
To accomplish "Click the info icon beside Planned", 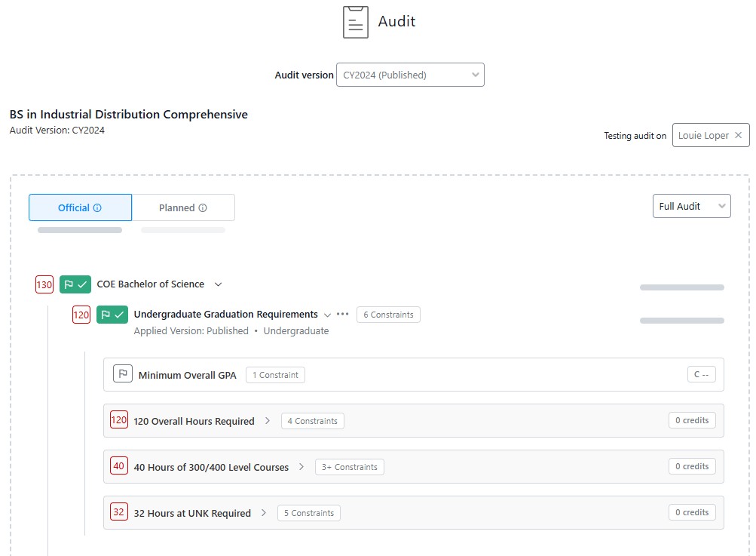I will click(x=203, y=208).
